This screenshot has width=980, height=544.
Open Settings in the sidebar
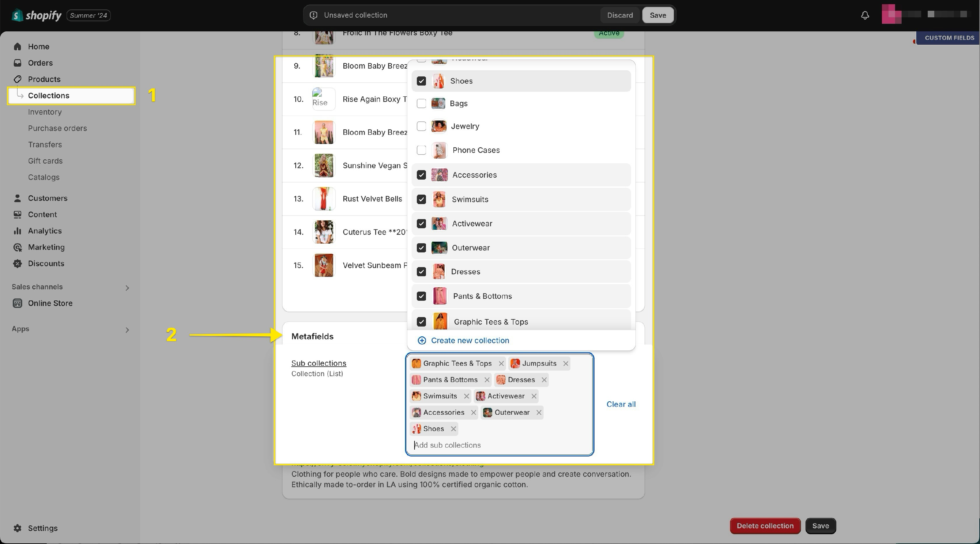coord(42,528)
